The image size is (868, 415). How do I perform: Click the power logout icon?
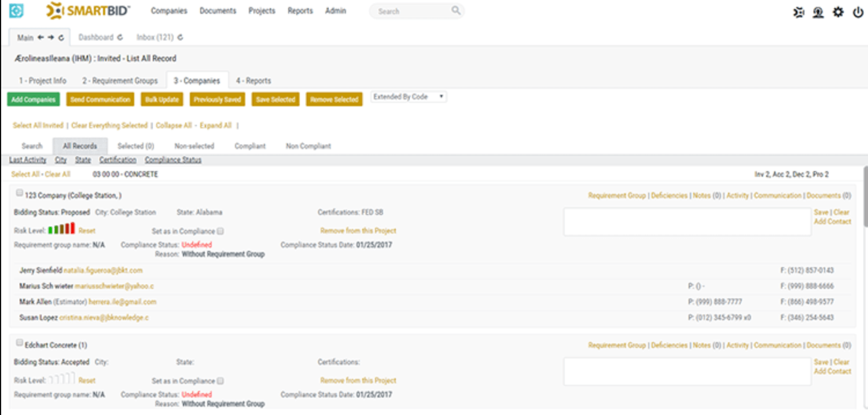point(858,12)
